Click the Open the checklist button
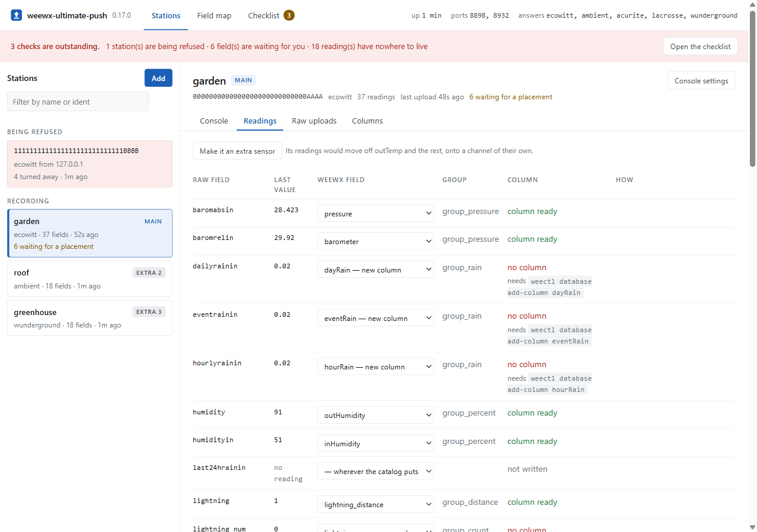This screenshot has height=532, width=757. coord(700,47)
